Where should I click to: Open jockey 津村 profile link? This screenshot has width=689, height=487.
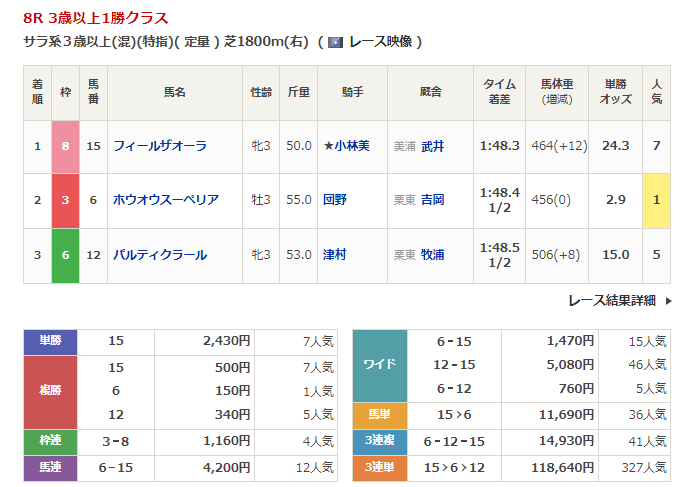pos(335,254)
